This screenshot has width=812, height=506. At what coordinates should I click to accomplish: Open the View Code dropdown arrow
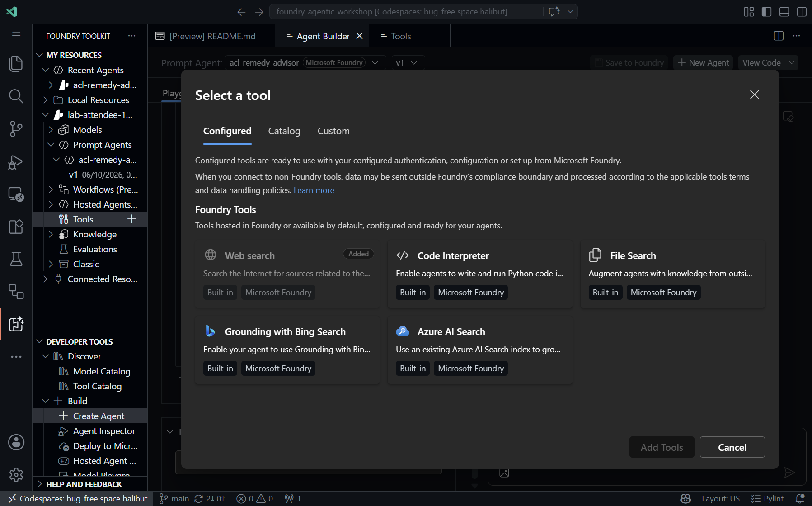coord(792,63)
